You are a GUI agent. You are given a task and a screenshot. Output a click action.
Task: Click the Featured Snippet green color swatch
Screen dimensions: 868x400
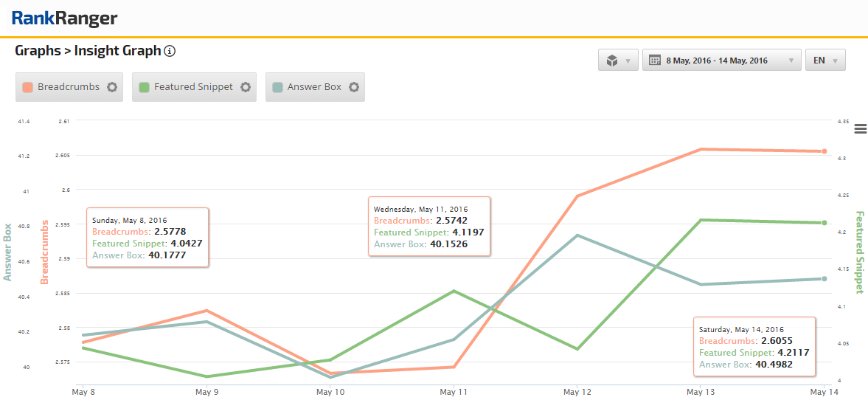pos(145,87)
